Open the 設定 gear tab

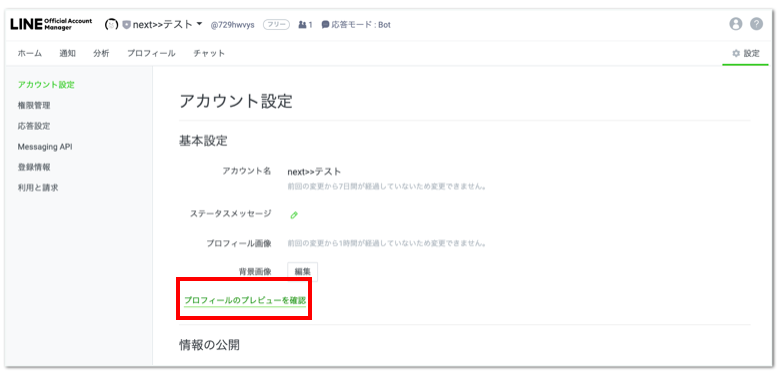[x=746, y=54]
